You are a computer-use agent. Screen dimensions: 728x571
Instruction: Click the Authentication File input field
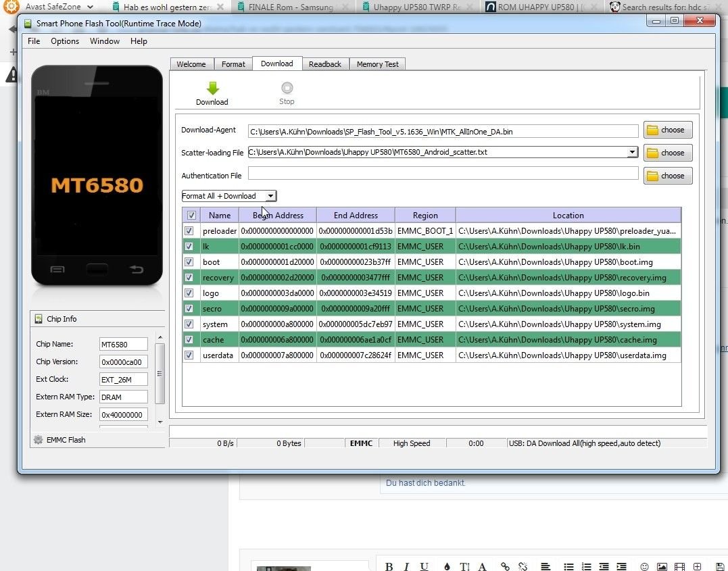443,174
